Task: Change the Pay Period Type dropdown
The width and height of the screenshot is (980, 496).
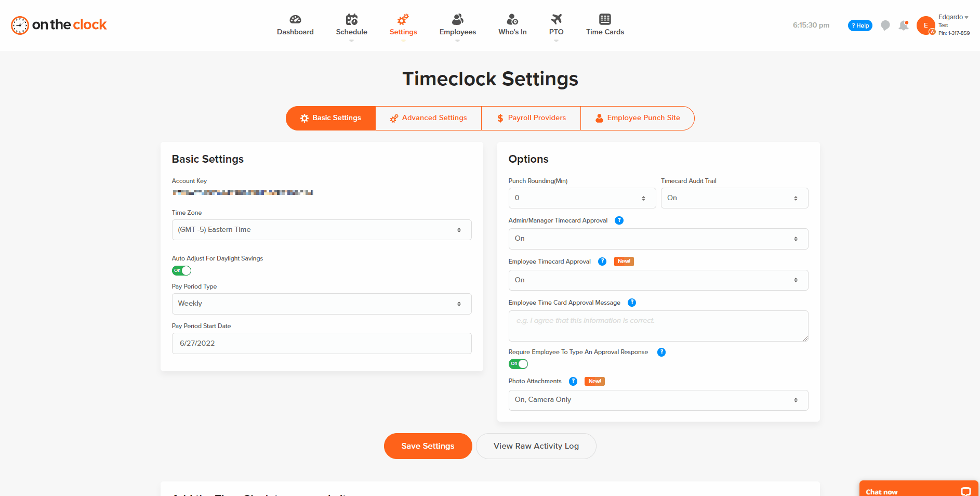Action: click(x=321, y=304)
